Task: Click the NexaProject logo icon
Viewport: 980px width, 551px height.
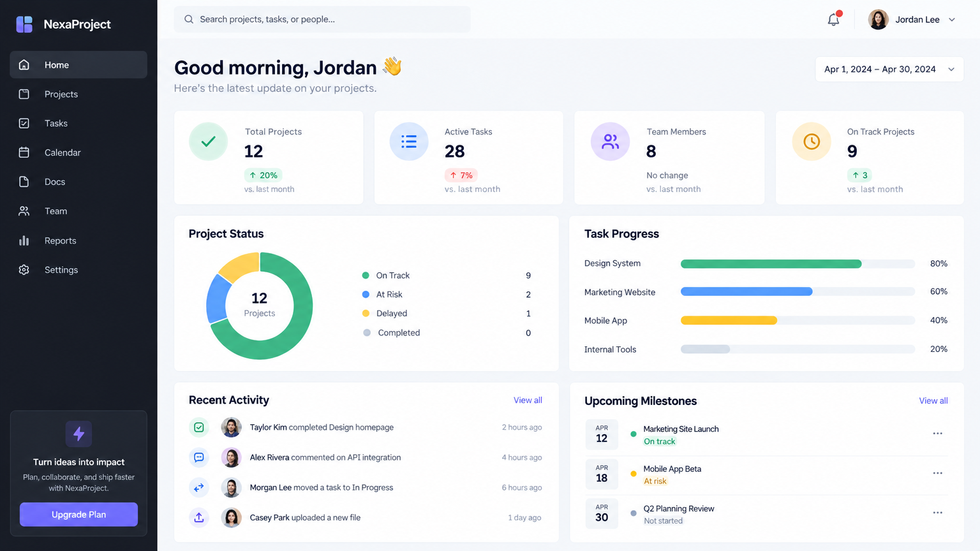Action: [x=24, y=24]
